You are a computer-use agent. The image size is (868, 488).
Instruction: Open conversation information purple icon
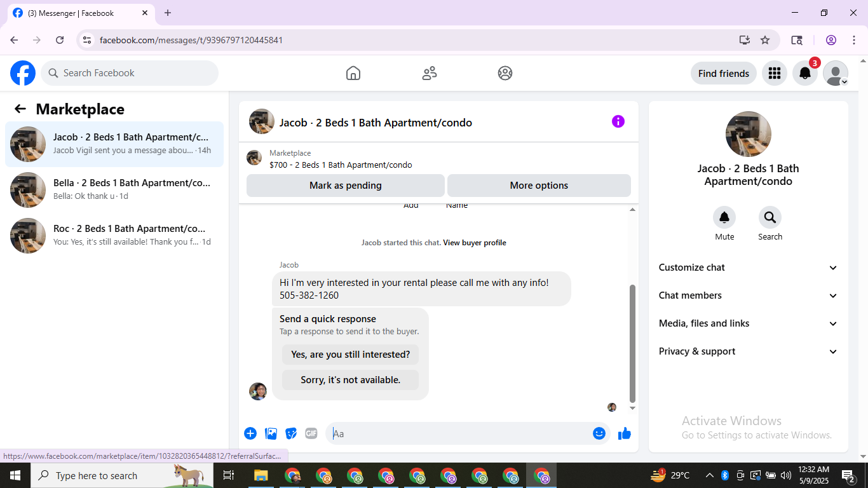(x=618, y=121)
